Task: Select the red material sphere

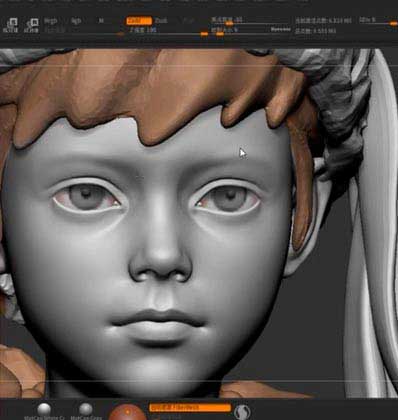Action: click(127, 413)
